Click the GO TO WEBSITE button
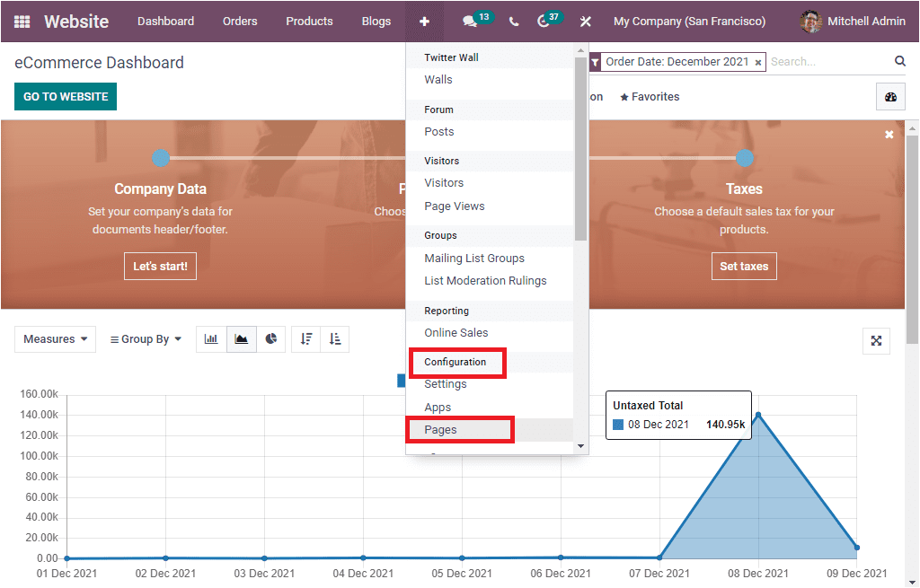 pyautogui.click(x=65, y=96)
